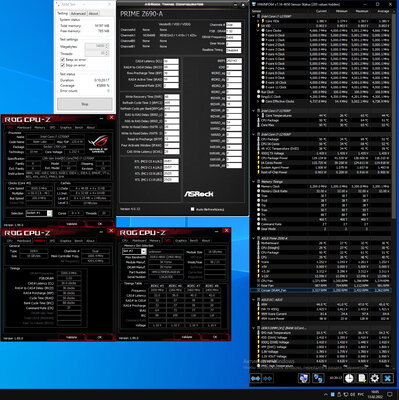Screen dimensions: 399x400
Task: Switch to the Advanced tab in memory test
Action: pyautogui.click(x=78, y=13)
